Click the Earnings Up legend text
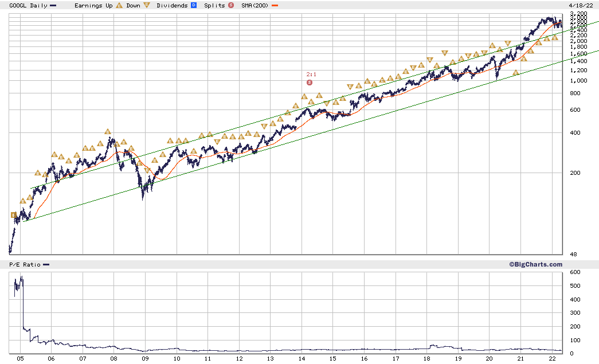Screen dimensions: 599x364 [x=93, y=5]
